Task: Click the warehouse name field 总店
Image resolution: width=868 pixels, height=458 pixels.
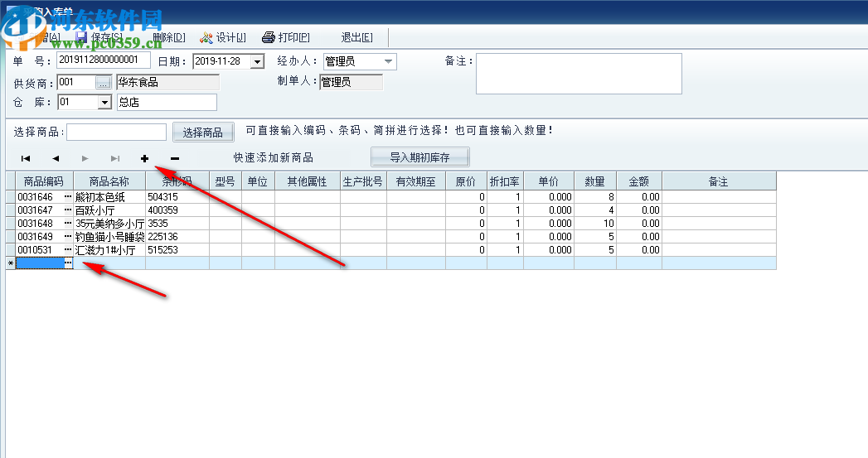Action: [167, 103]
